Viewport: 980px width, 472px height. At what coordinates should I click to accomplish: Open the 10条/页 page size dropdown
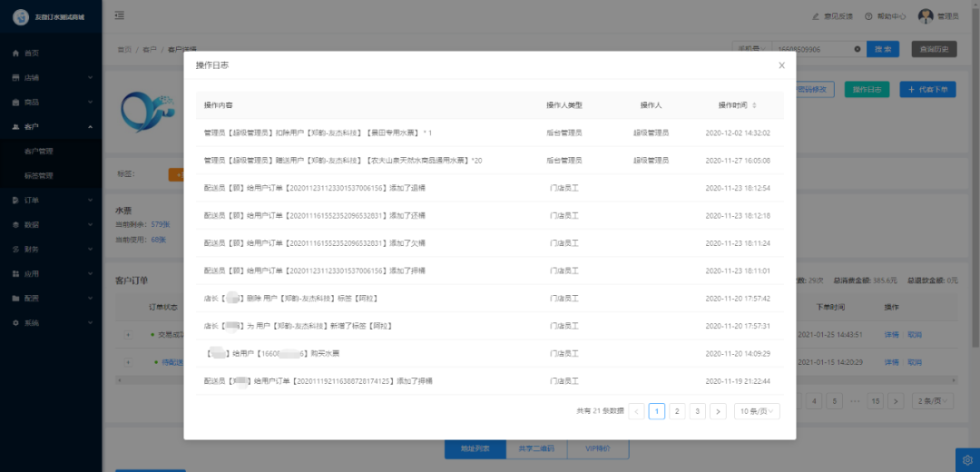tap(757, 411)
